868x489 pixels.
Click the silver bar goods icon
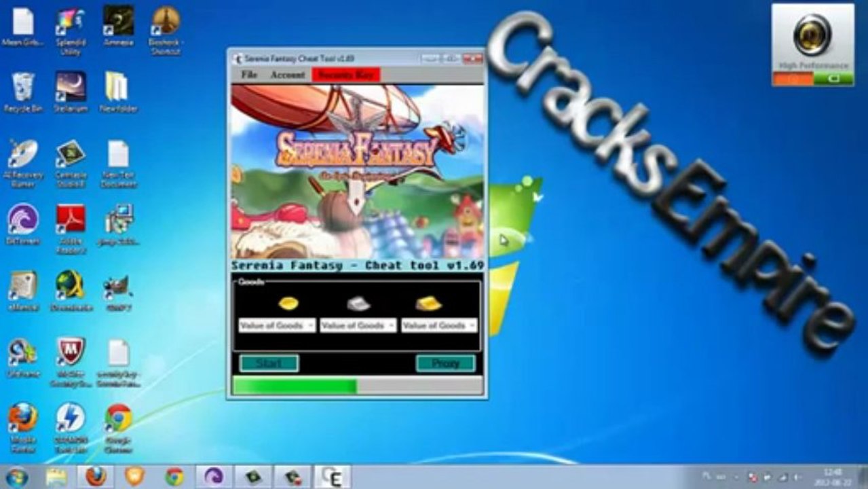pyautogui.click(x=358, y=304)
